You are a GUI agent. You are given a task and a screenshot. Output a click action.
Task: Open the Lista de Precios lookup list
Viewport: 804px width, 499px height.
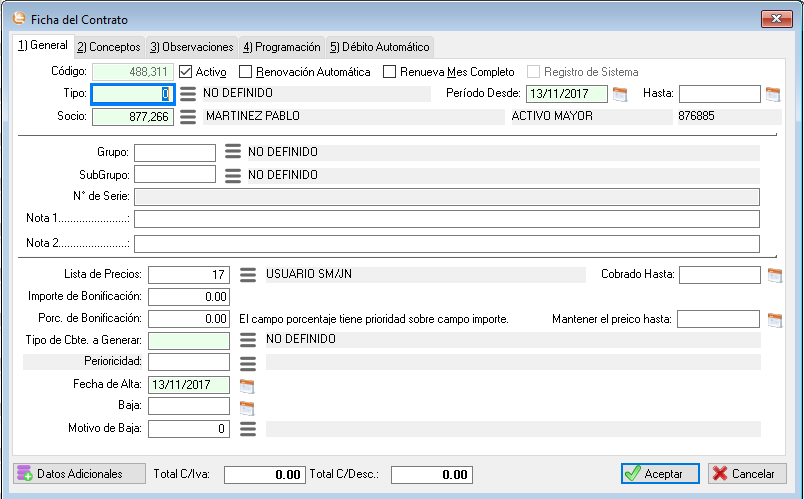coord(248,274)
